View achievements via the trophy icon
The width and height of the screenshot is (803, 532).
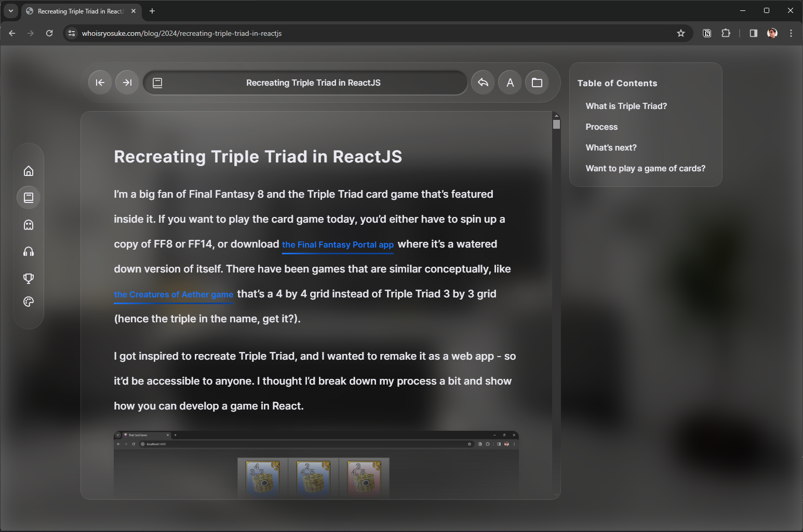(x=28, y=278)
